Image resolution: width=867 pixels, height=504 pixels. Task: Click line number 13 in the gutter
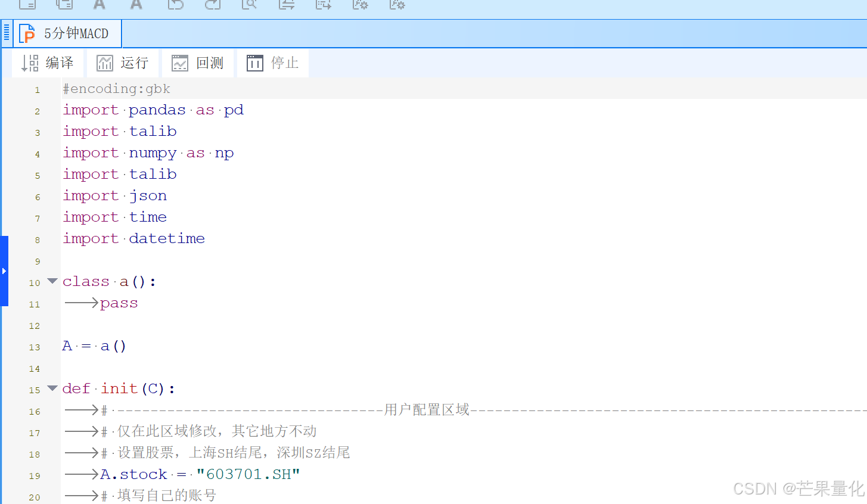(35, 347)
